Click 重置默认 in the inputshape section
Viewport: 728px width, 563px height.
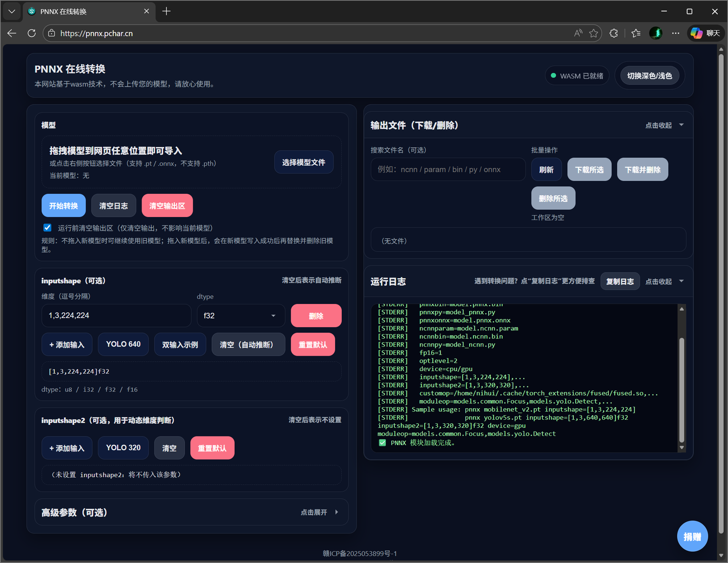[x=313, y=344]
